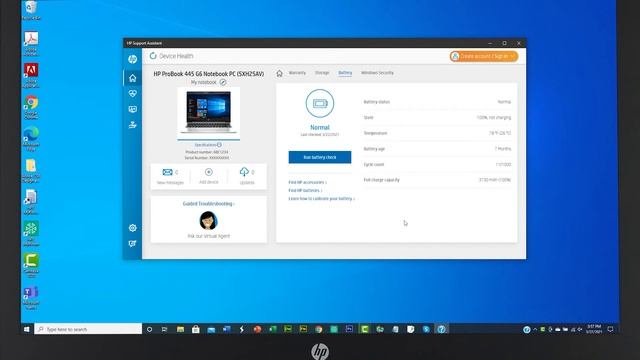Click the taskbar search box
The height and width of the screenshot is (360, 640).
pos(88,329)
